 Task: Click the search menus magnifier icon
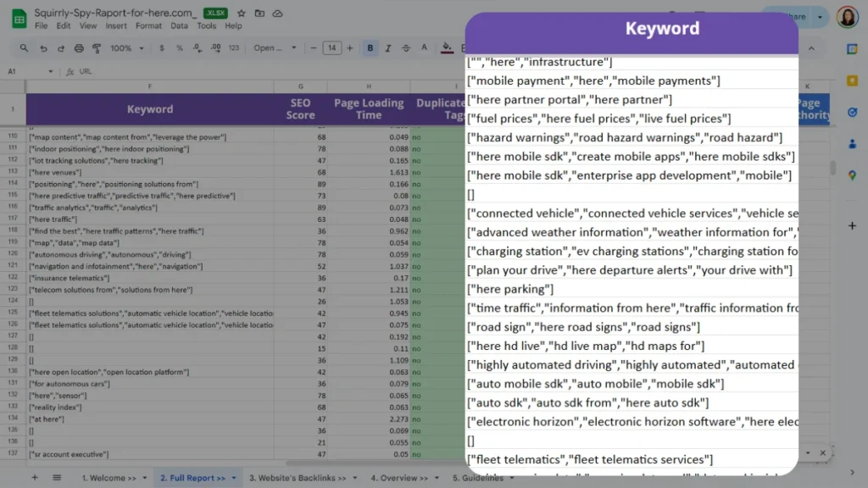25,48
